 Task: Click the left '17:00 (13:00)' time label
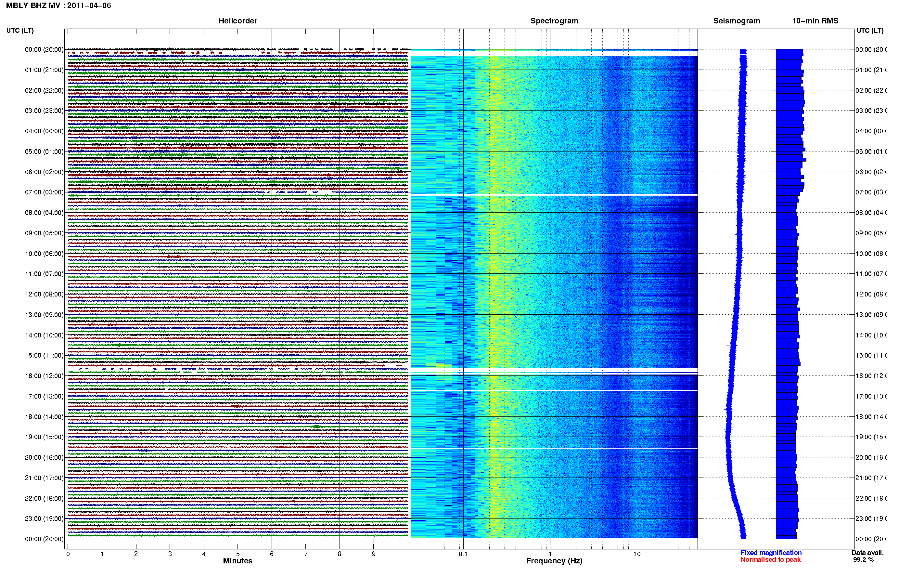coord(44,396)
